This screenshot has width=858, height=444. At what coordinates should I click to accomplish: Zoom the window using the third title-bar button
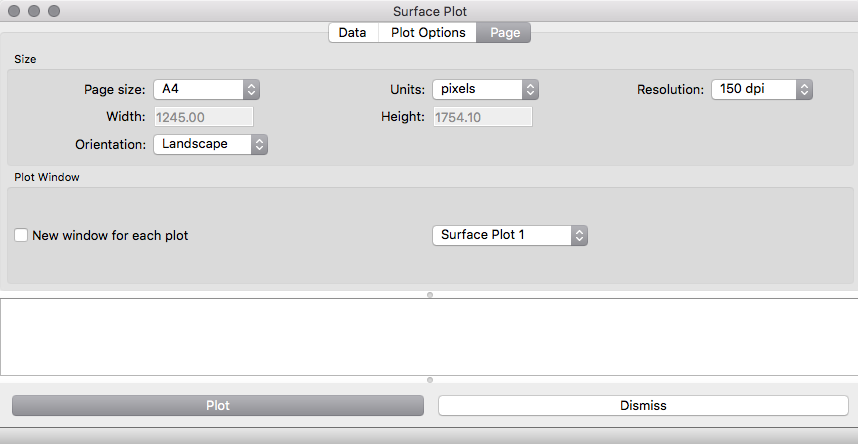[54, 11]
